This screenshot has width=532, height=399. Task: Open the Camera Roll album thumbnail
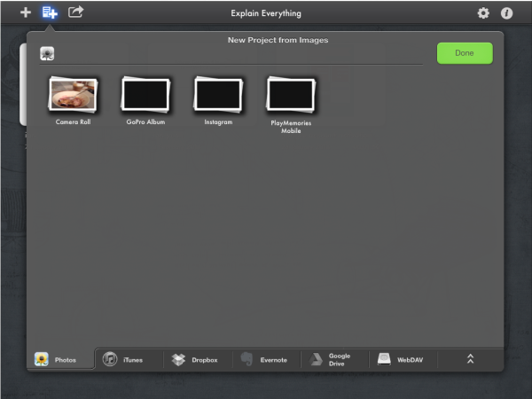[73, 95]
